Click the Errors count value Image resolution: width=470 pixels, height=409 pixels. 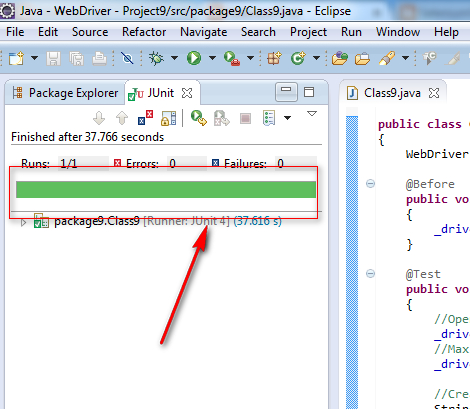187,164
